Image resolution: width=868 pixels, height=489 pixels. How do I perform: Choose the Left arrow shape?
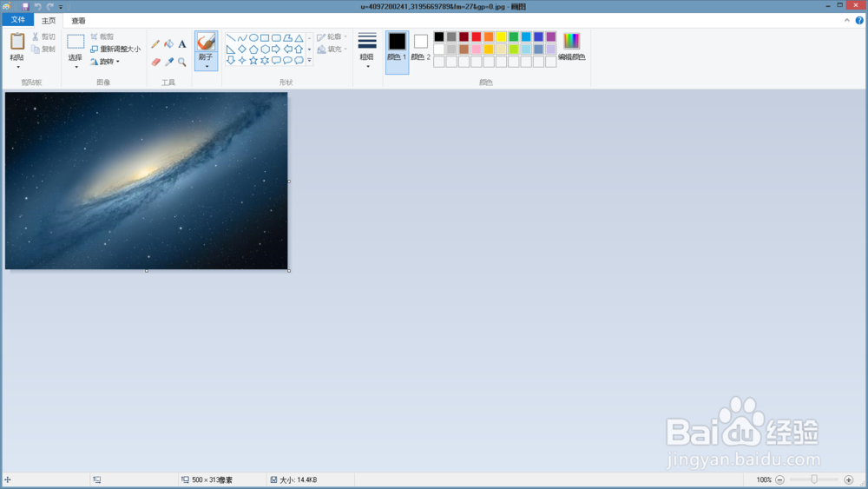pyautogui.click(x=287, y=50)
